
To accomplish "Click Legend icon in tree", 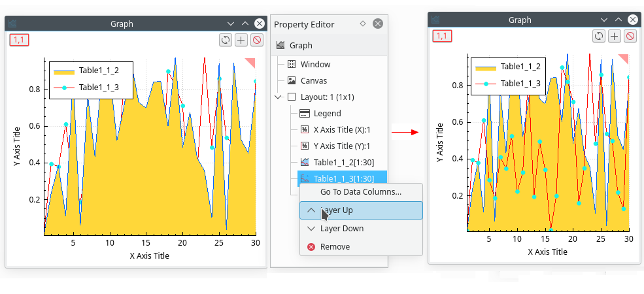I will pyautogui.click(x=305, y=113).
